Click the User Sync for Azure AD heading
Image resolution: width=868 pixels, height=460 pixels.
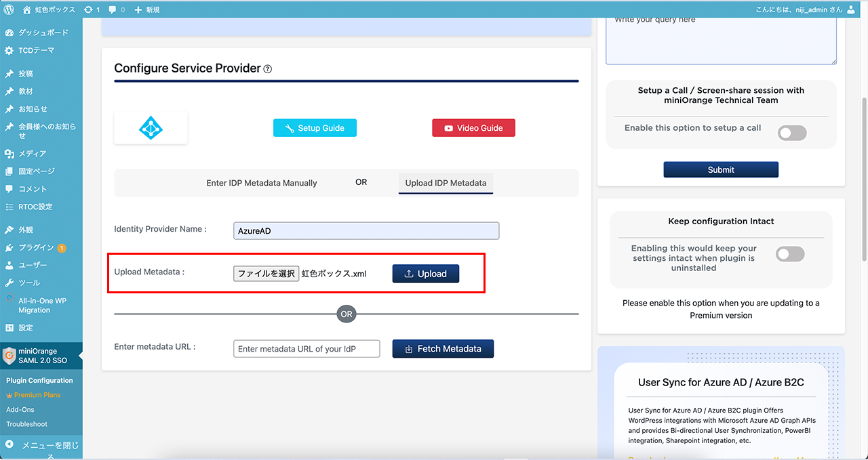[x=721, y=382]
